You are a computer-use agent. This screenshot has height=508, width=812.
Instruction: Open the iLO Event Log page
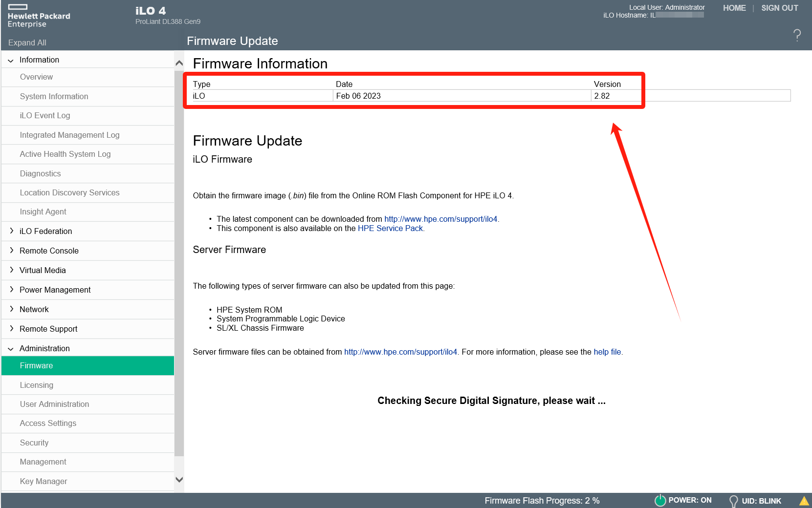(x=45, y=116)
